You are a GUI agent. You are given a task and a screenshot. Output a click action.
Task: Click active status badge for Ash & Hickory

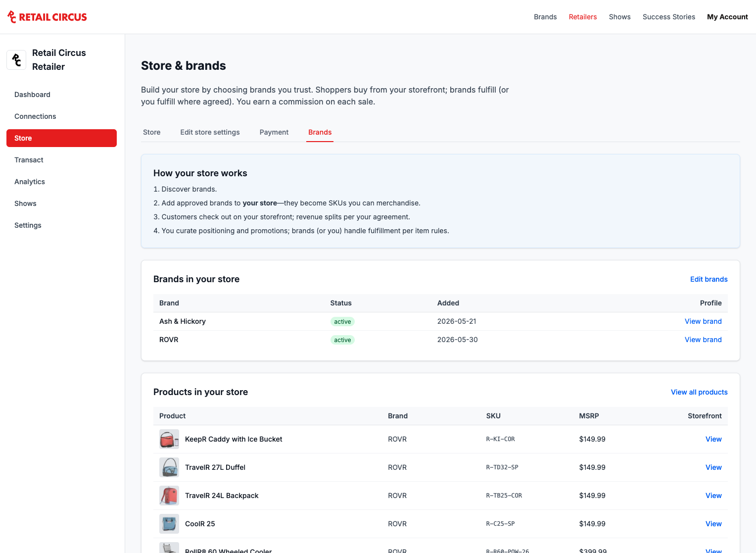(x=342, y=322)
